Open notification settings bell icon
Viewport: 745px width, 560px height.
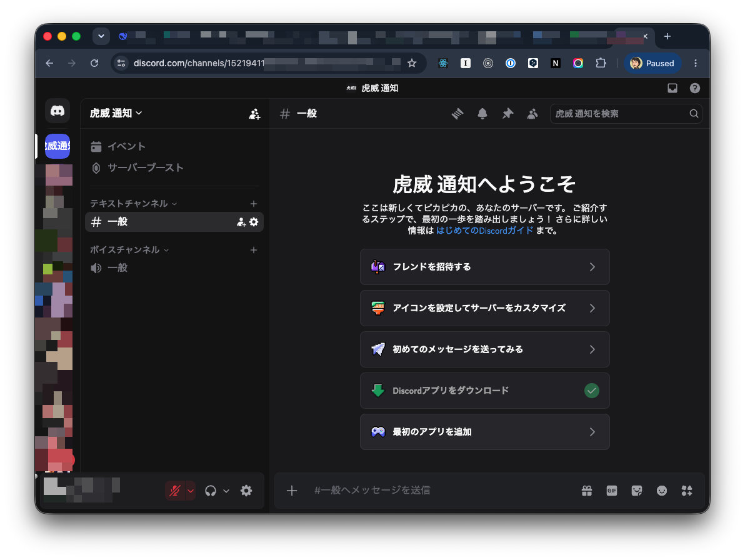pyautogui.click(x=482, y=114)
